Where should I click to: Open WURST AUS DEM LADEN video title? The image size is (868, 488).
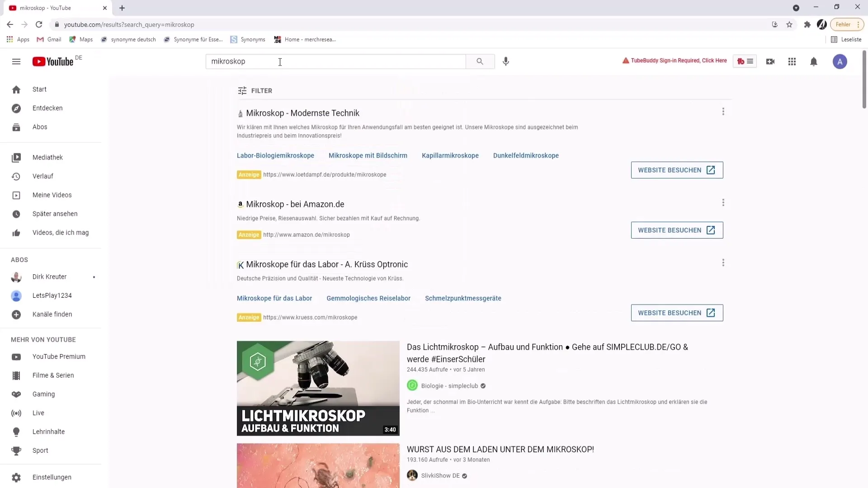click(x=500, y=449)
